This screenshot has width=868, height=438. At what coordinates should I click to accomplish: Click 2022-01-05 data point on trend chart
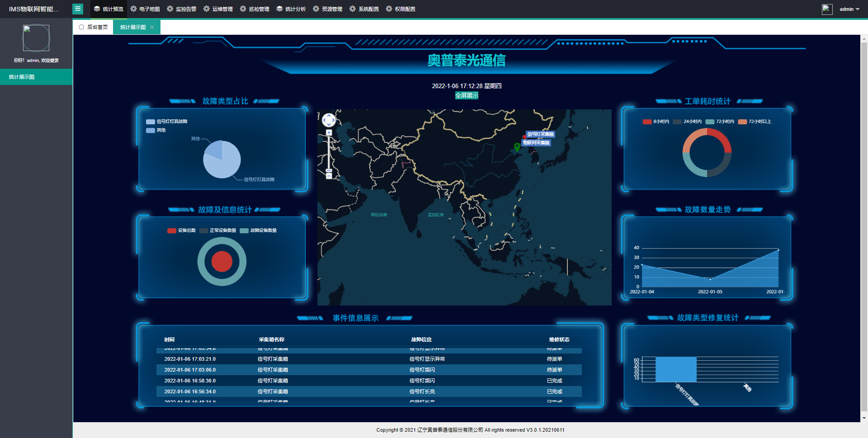pyautogui.click(x=710, y=279)
